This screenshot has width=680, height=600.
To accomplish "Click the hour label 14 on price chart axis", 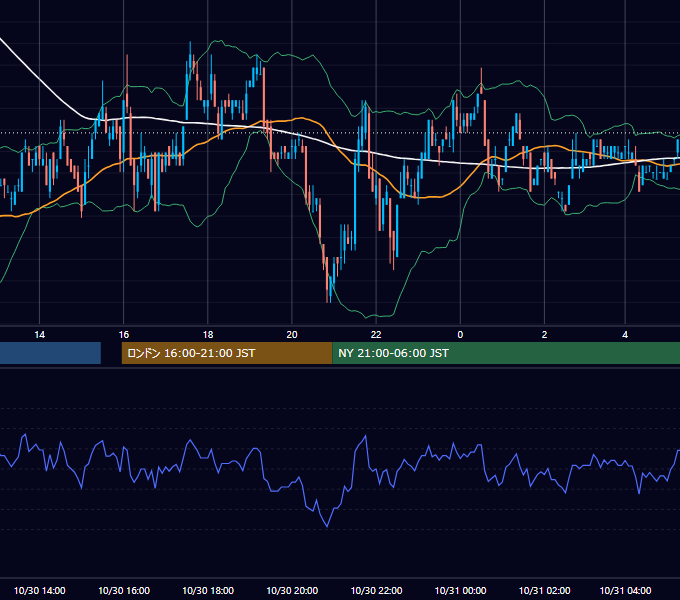I will pos(39,335).
